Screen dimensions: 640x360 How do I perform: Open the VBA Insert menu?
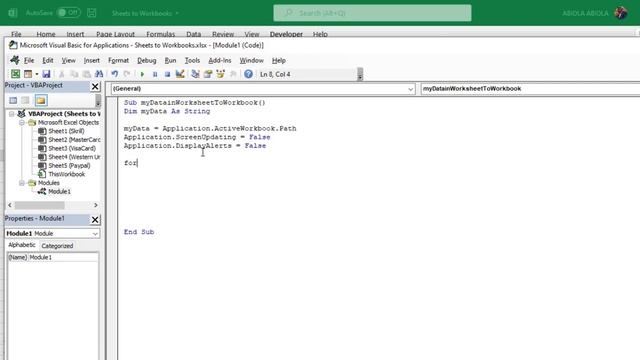91,60
